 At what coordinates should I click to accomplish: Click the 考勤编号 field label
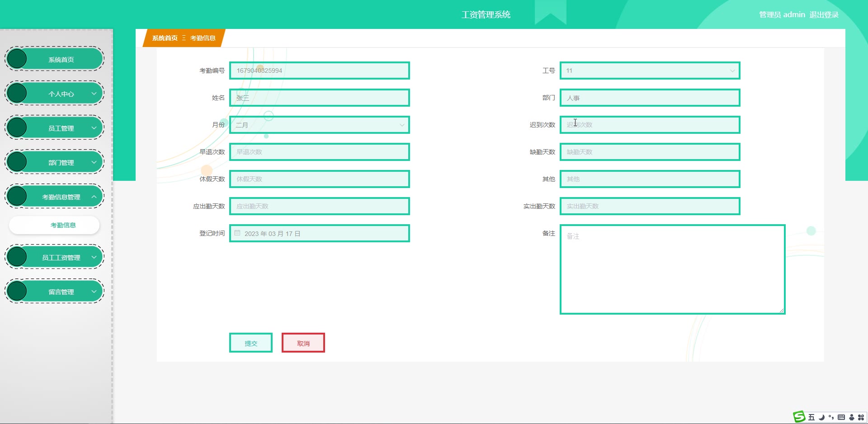pos(212,71)
